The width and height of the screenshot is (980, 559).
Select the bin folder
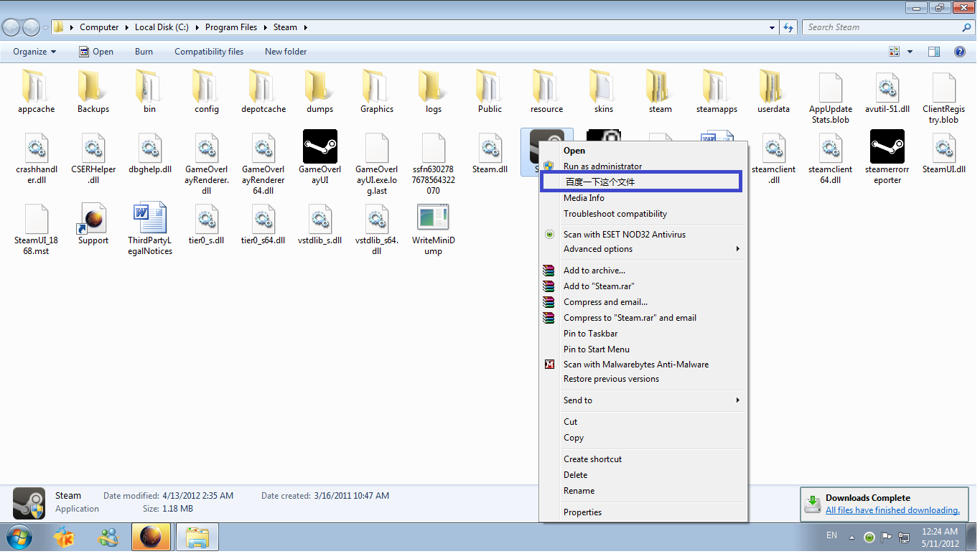(x=149, y=92)
